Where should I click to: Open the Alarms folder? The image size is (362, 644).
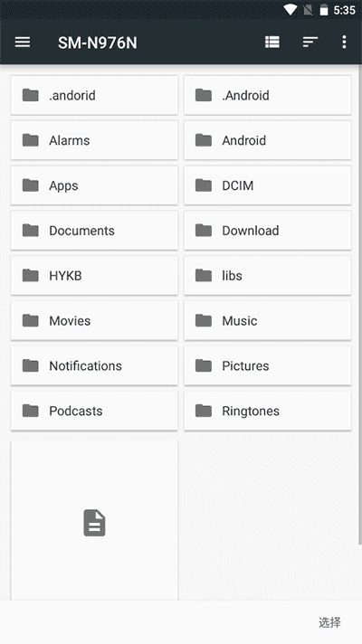click(x=94, y=140)
